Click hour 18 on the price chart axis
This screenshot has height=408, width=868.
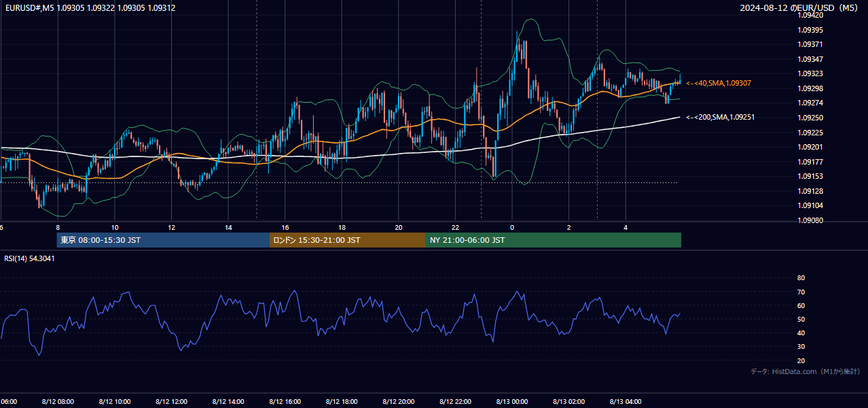click(x=342, y=227)
